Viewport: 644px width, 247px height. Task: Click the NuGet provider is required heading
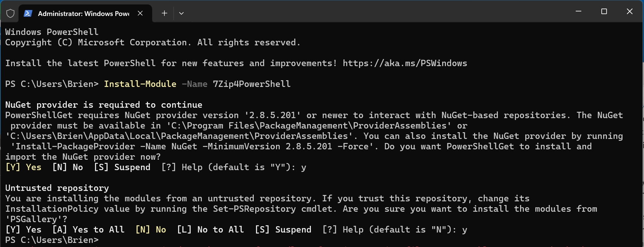click(x=104, y=105)
